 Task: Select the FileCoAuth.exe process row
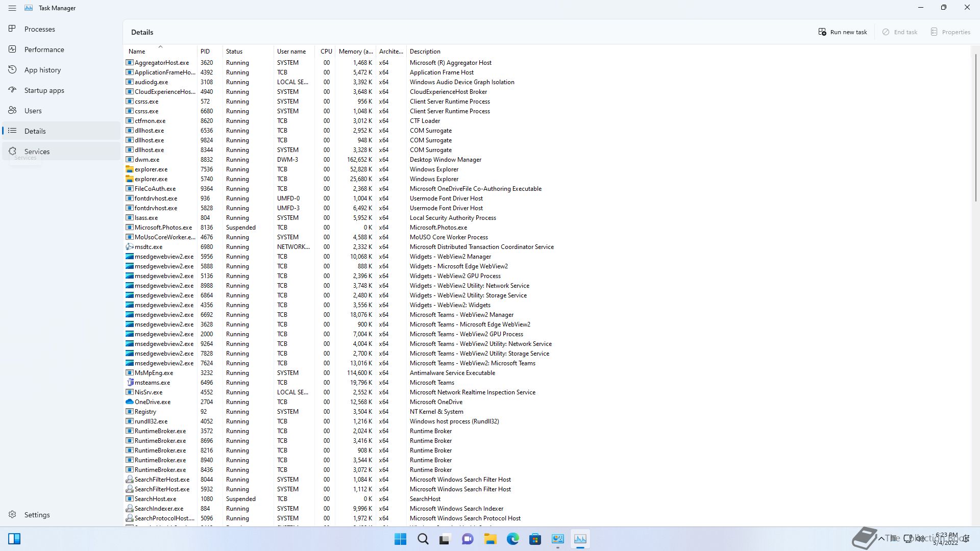(x=547, y=189)
